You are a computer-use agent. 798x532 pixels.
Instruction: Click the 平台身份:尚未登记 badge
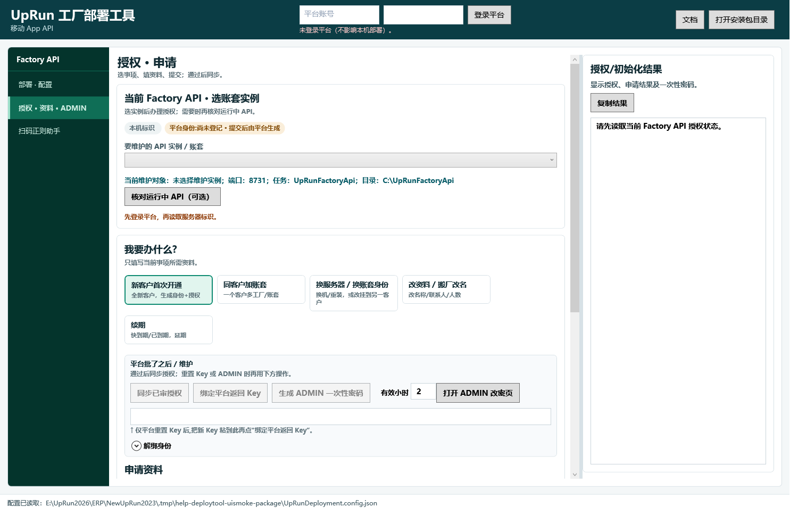(x=225, y=128)
